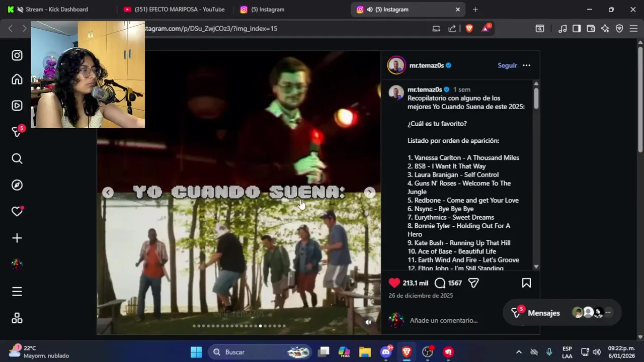The height and width of the screenshot is (362, 644).
Task: Open Brave VPN shield icon
Action: (x=619, y=29)
